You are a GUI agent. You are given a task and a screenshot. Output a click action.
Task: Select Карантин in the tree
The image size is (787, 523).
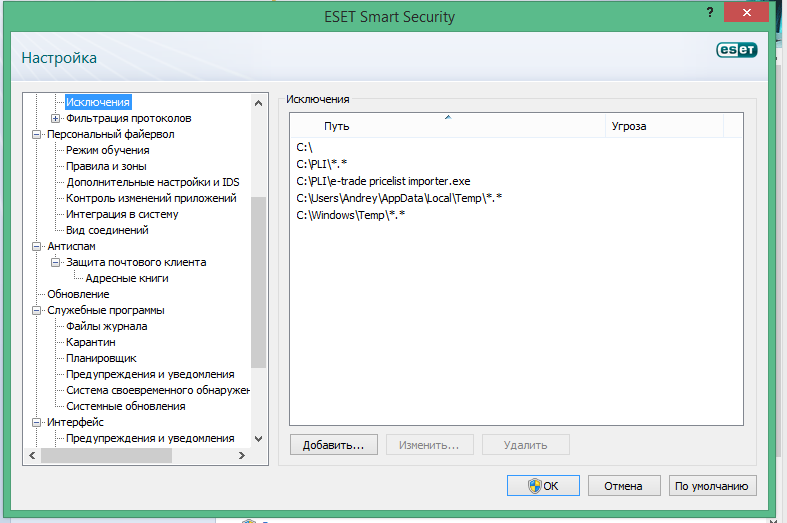91,342
